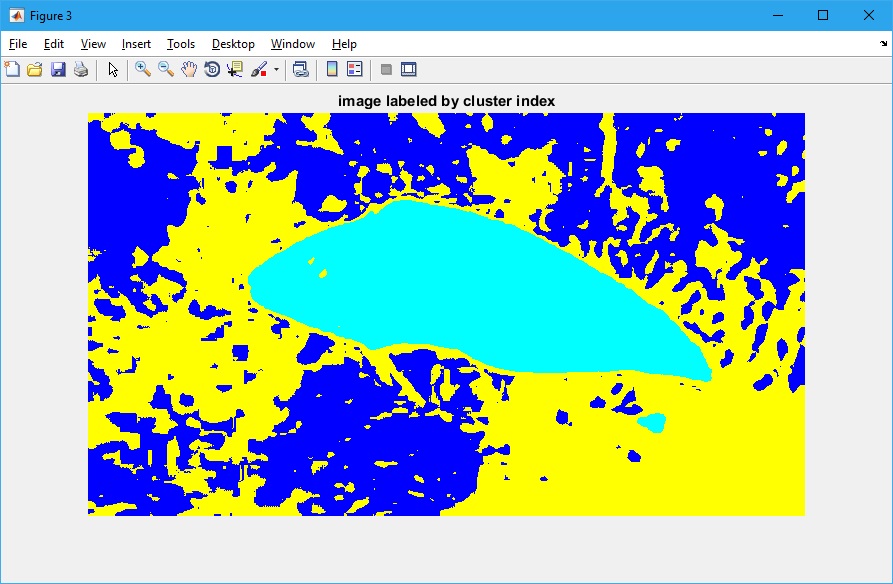Show Plot Tools and dock figure

click(408, 69)
